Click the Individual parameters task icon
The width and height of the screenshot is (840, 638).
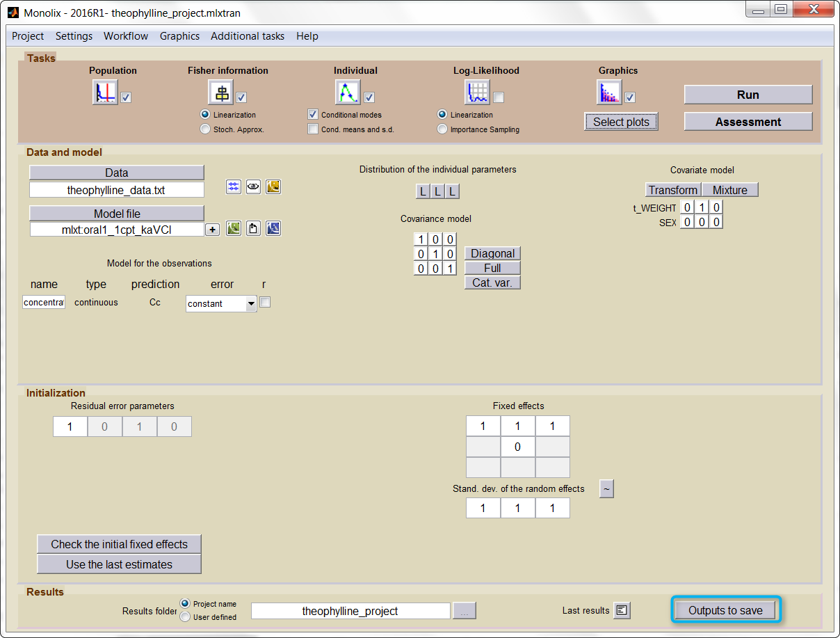348,92
